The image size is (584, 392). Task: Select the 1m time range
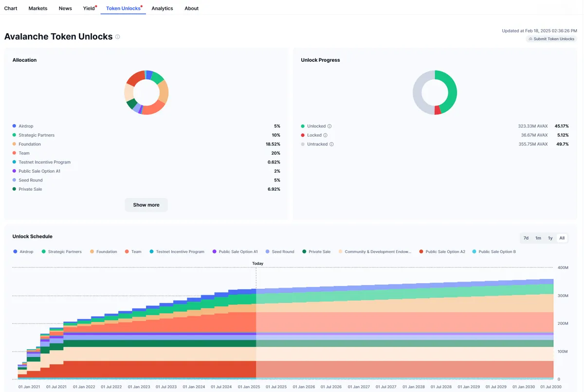(x=538, y=238)
